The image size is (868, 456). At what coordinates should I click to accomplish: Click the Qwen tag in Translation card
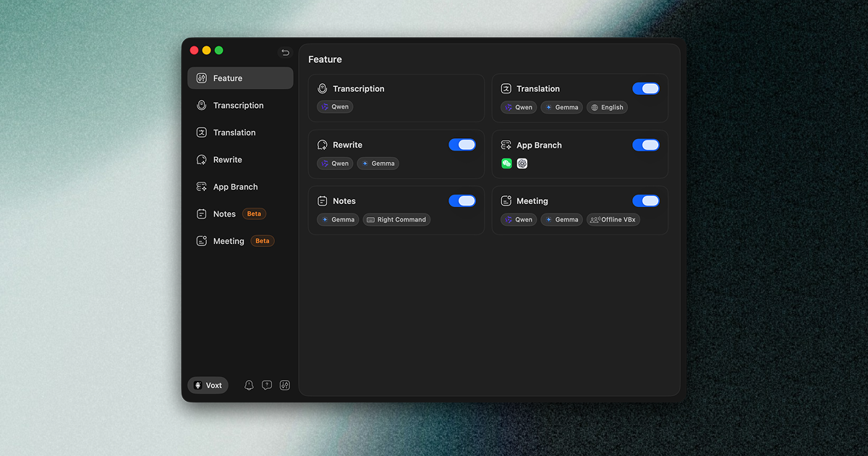click(x=519, y=107)
